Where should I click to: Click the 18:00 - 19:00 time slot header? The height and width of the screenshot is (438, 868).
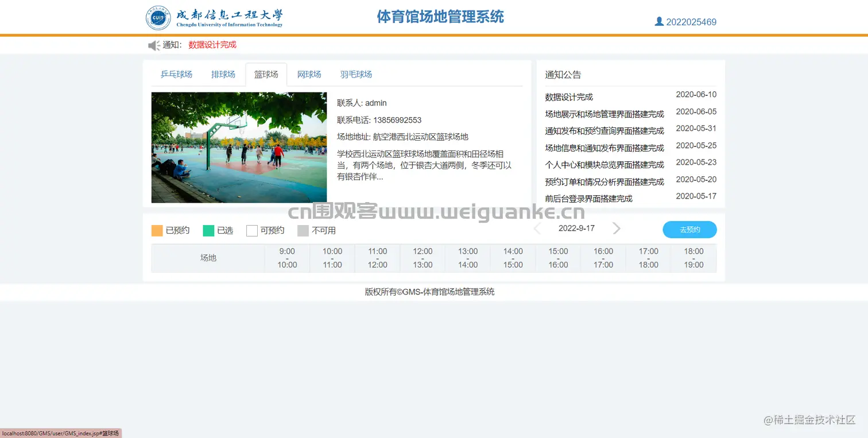tap(694, 258)
